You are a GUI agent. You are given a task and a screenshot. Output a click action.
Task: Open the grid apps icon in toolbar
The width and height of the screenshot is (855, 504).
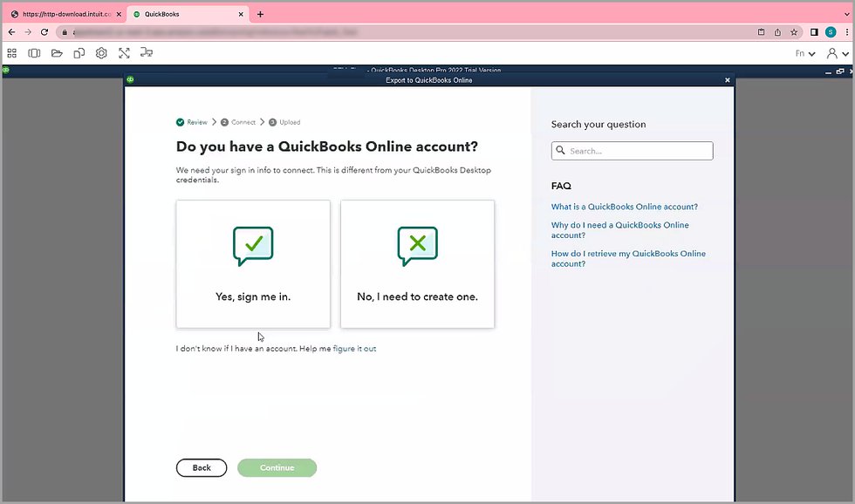(12, 53)
